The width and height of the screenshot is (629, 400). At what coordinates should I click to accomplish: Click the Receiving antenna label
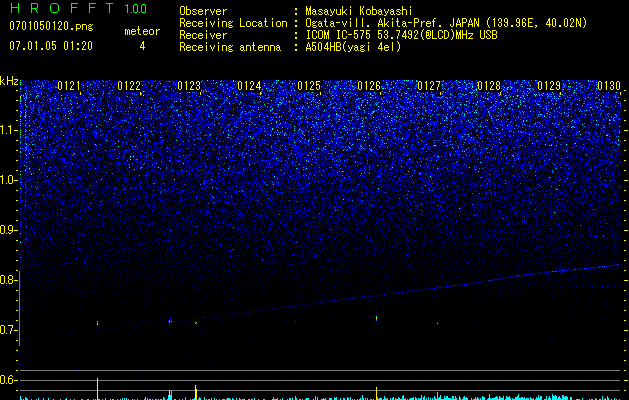[230, 47]
